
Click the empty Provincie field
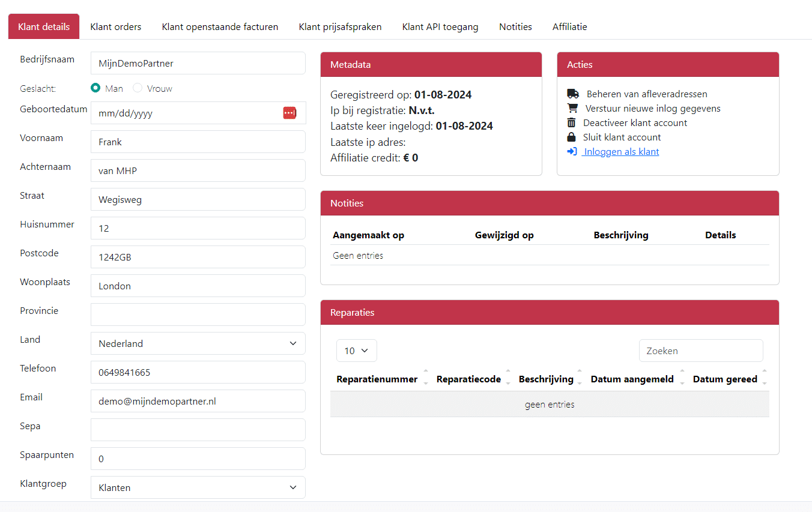point(198,315)
